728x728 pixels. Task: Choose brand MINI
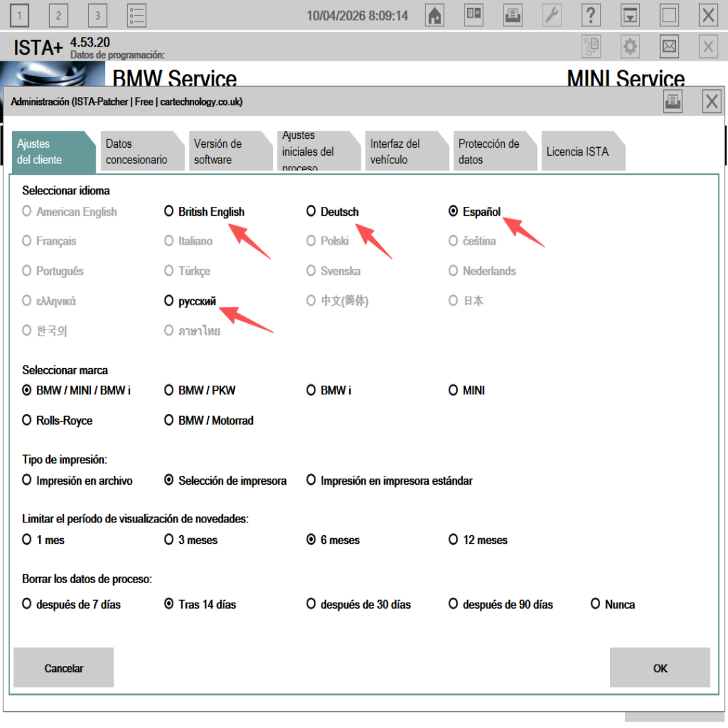click(x=466, y=390)
